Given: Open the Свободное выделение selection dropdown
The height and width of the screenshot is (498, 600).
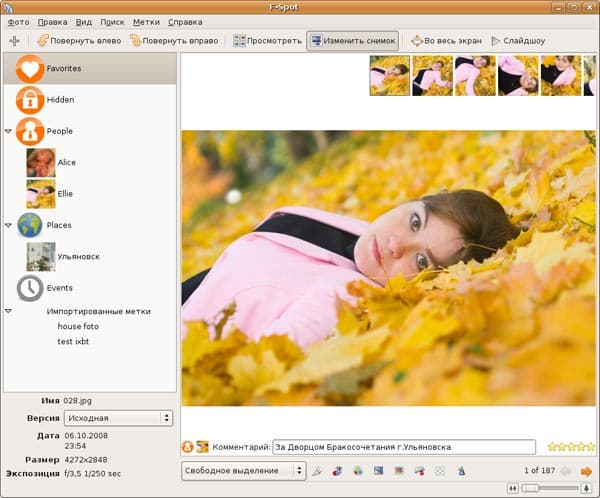Looking at the screenshot, I should coord(243,470).
